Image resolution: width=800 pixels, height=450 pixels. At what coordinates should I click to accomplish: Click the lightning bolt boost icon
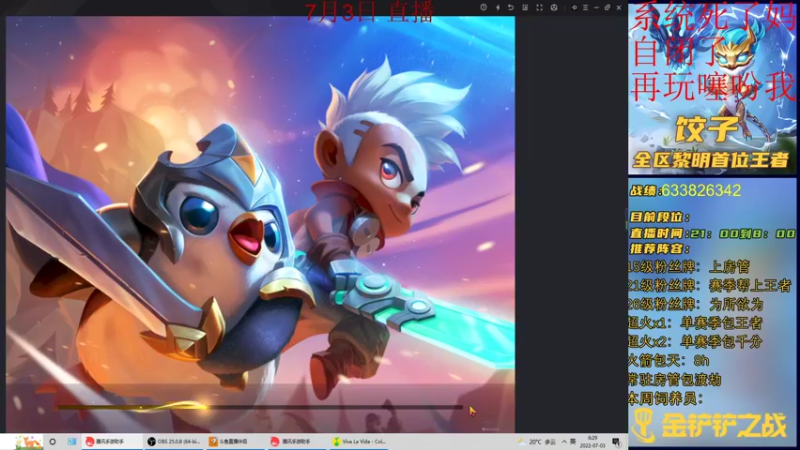click(497, 7)
